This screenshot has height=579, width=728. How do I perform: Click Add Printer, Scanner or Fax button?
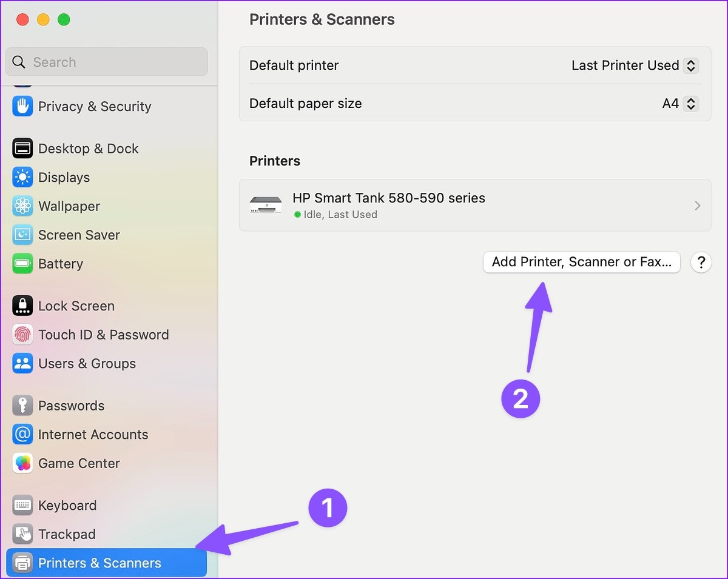coord(581,262)
